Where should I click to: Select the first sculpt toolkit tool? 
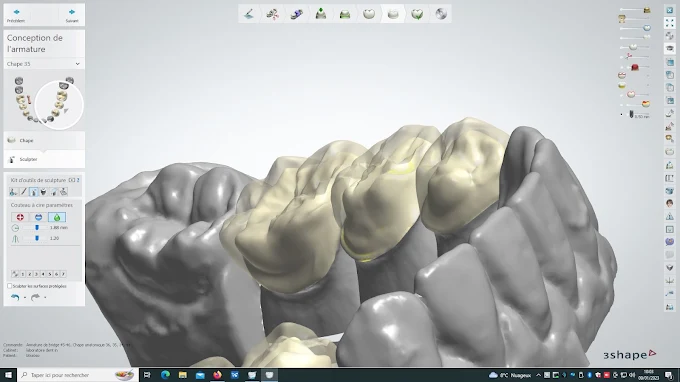click(x=13, y=192)
